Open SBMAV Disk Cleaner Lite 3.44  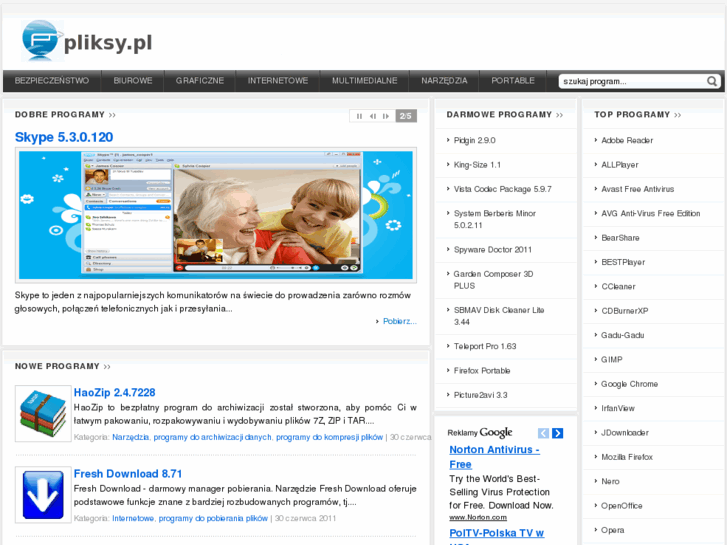tap(499, 316)
